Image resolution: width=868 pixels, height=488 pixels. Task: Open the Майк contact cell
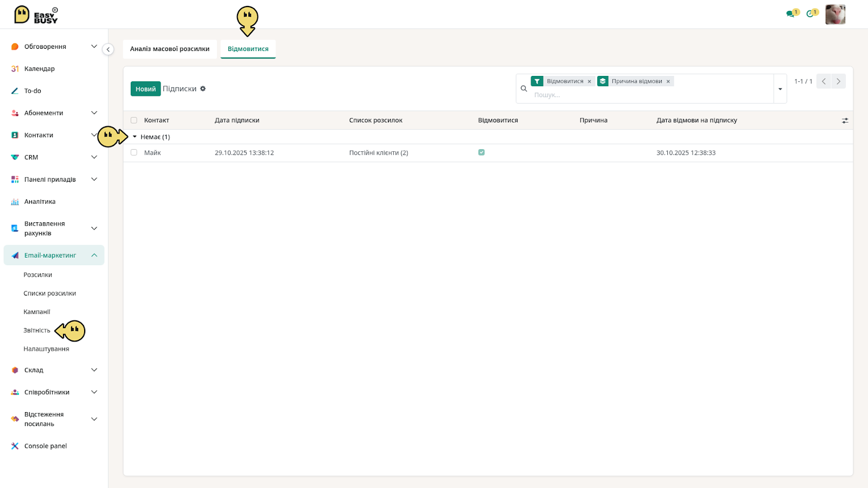point(152,153)
